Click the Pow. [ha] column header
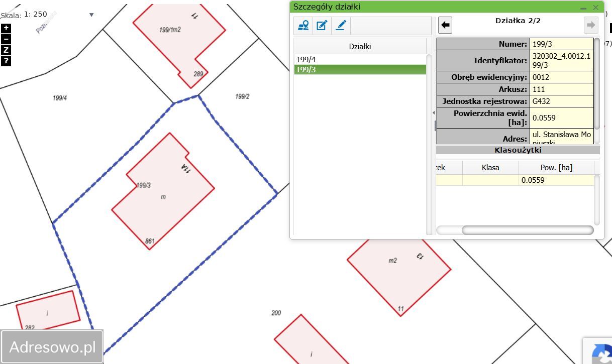This screenshot has height=364, width=612. tap(556, 167)
